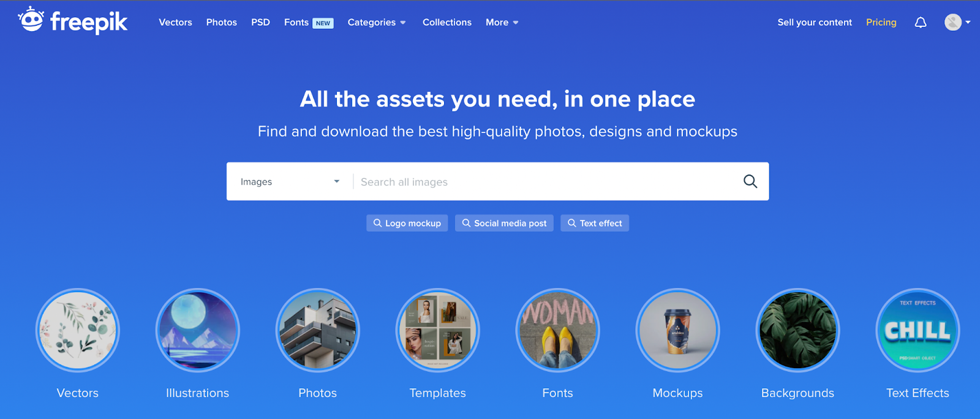The height and width of the screenshot is (419, 980).
Task: Open the Vectors category circle
Action: (78, 330)
